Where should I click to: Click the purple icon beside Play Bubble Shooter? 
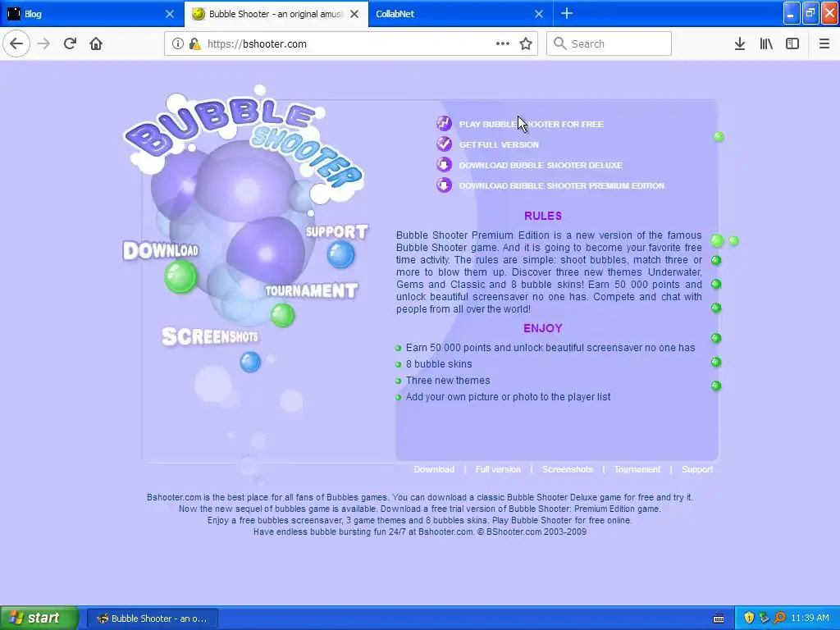[444, 124]
